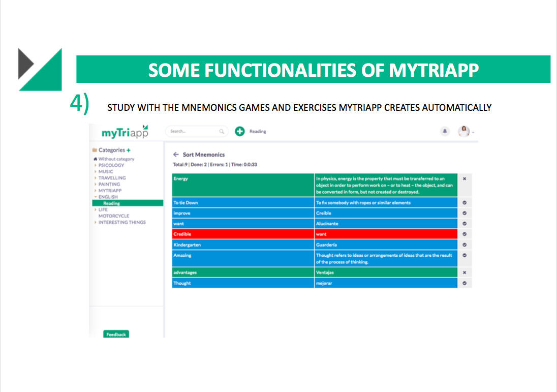Check the circle on the Kindergarten row
This screenshot has height=392, width=557.
tap(465, 245)
